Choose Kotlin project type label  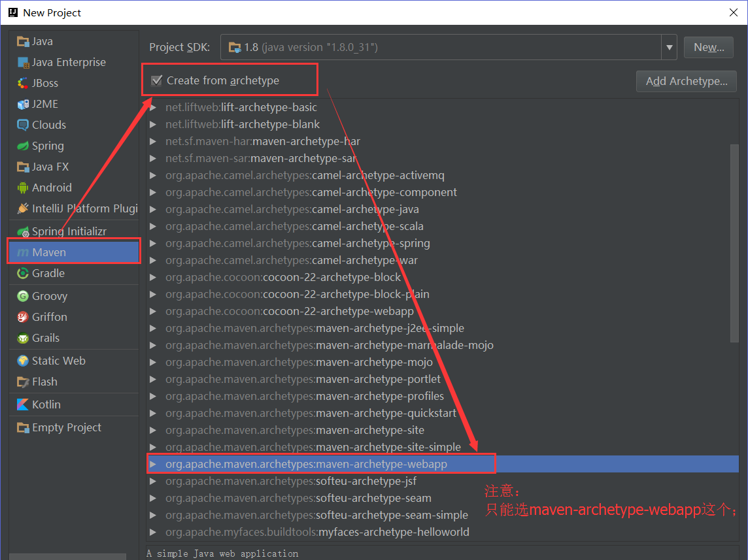click(x=46, y=404)
